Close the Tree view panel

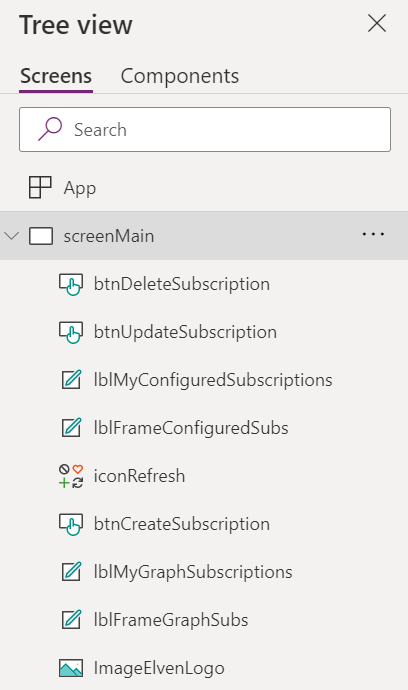coord(377,24)
